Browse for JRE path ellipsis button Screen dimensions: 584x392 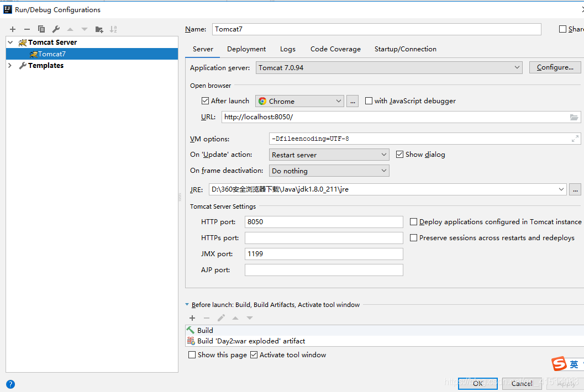click(575, 189)
